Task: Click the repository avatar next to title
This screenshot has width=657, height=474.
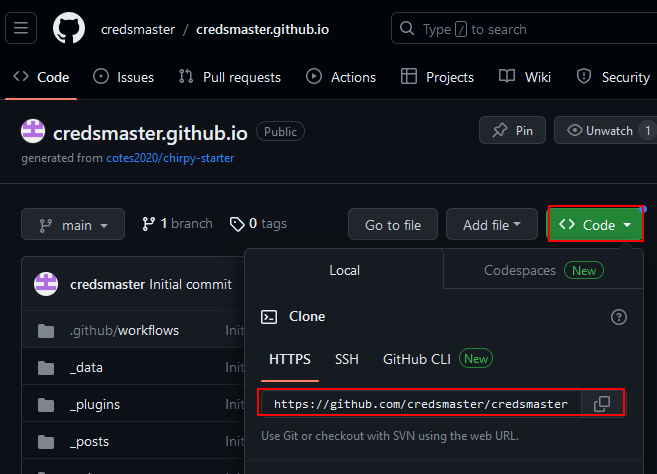Action: (x=33, y=131)
